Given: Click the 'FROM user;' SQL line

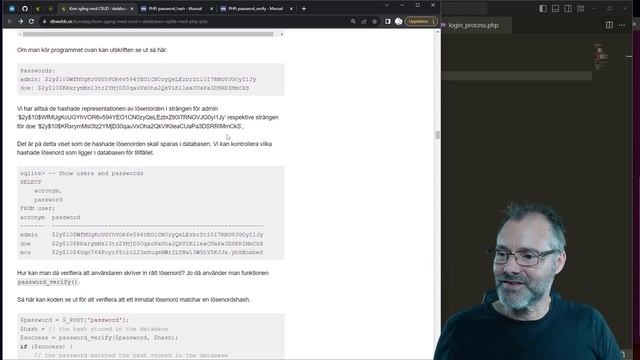Looking at the screenshot, I should (x=38, y=208).
